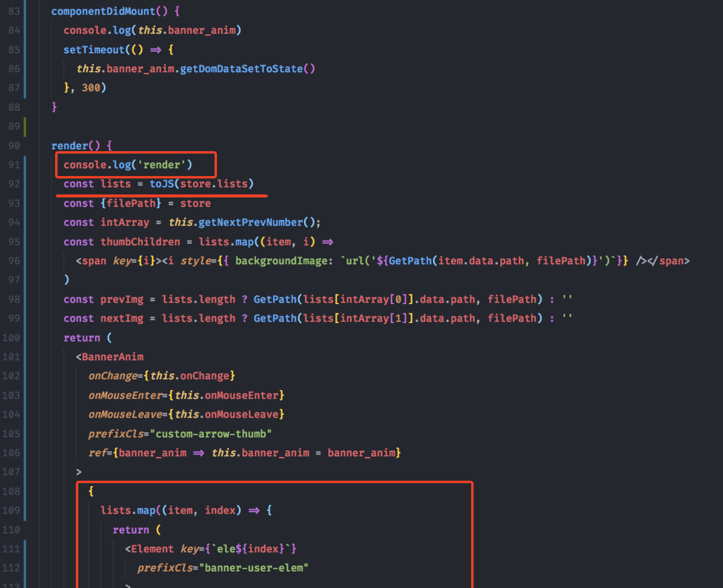
Task: Click the prevImg constant name
Action: (x=121, y=299)
